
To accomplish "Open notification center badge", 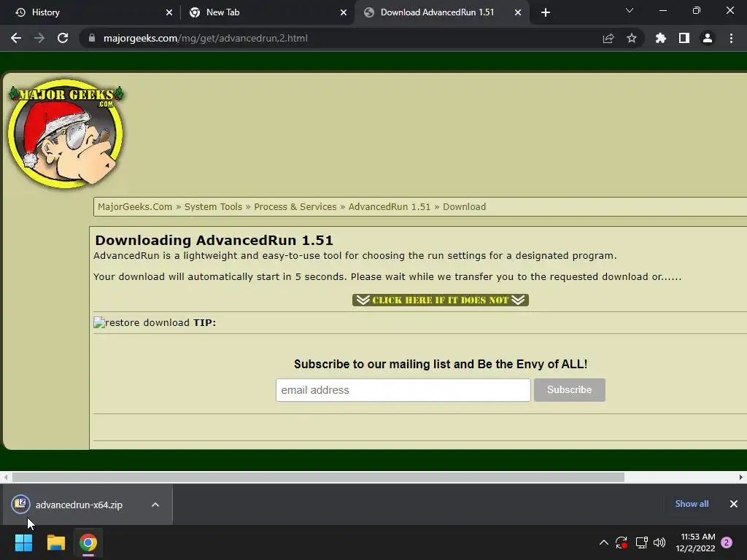I will coord(727,542).
